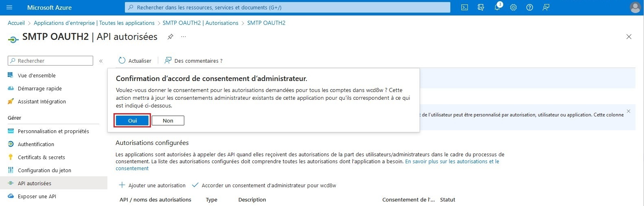
Task: Open the Directories and subscriptions filter icon
Action: [x=481, y=7]
